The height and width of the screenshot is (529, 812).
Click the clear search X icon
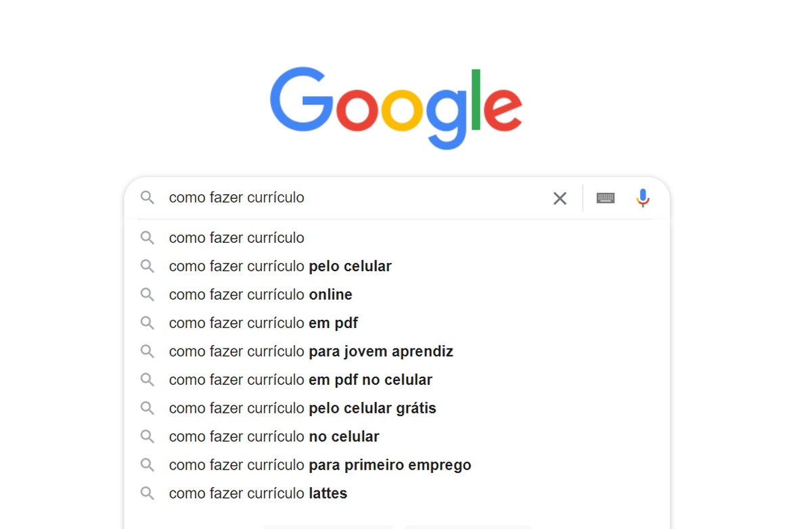pos(560,198)
